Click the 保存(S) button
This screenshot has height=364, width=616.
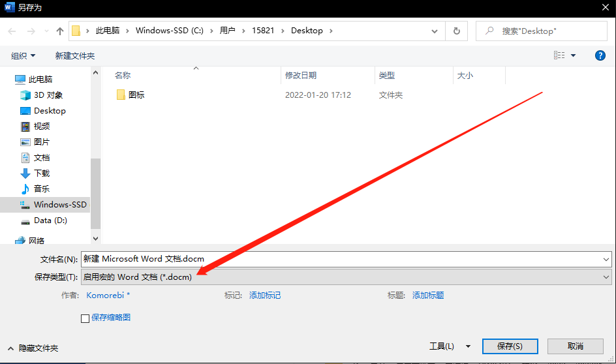pyautogui.click(x=510, y=346)
